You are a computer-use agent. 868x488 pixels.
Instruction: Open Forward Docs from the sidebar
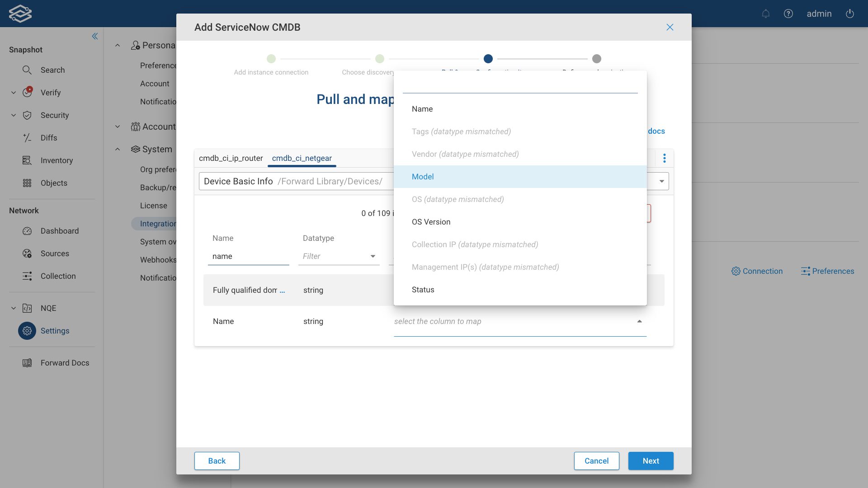tap(65, 362)
